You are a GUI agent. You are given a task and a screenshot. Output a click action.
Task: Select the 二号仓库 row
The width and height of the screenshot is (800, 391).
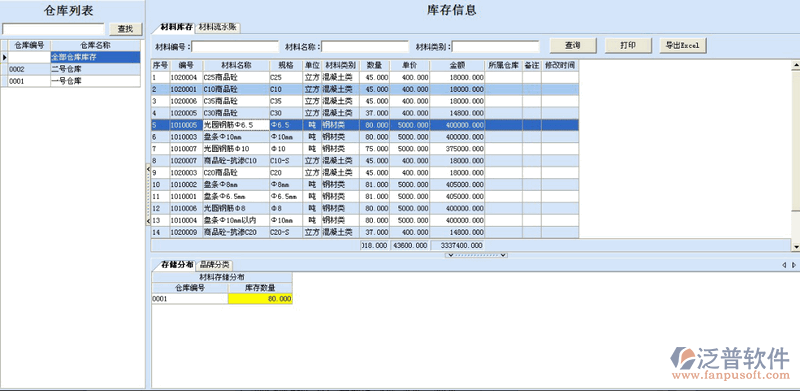71,69
